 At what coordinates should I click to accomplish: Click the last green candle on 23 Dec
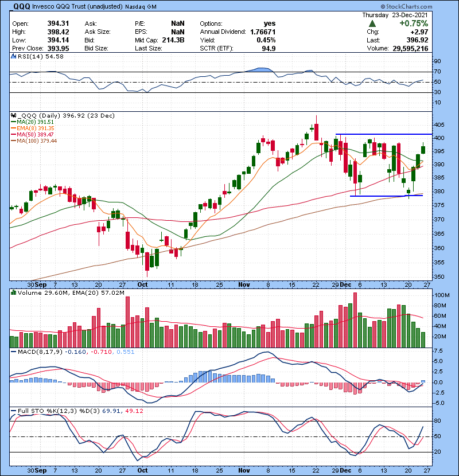[423, 150]
